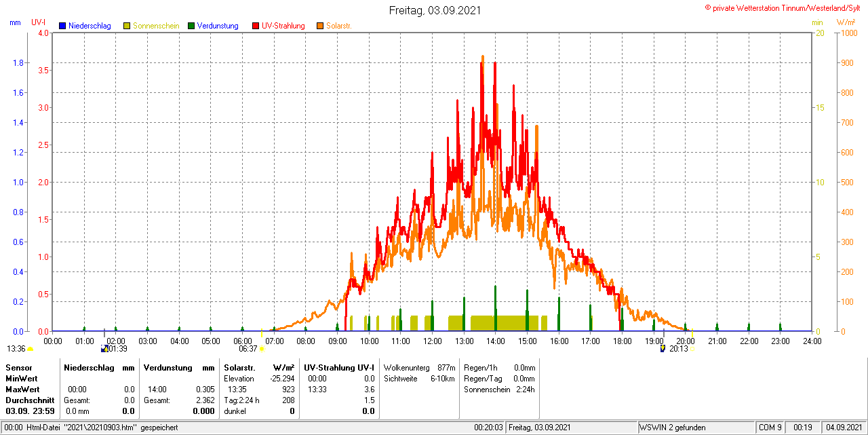Click the COM 9 status field
The width and height of the screenshot is (868, 435).
coord(770,428)
